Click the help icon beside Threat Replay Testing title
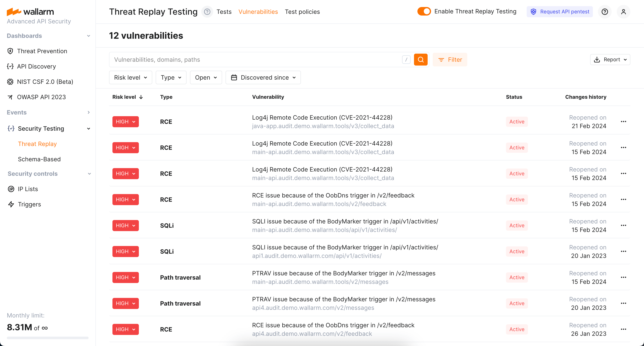 (207, 11)
